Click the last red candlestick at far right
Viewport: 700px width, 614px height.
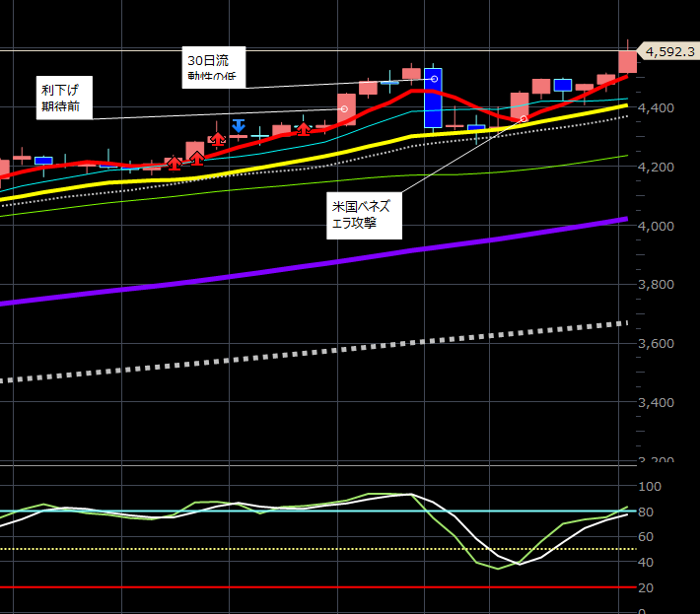[x=627, y=61]
